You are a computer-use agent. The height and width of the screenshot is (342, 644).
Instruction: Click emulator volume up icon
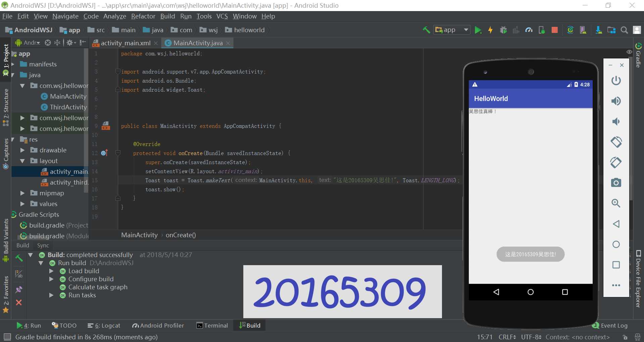(x=616, y=101)
